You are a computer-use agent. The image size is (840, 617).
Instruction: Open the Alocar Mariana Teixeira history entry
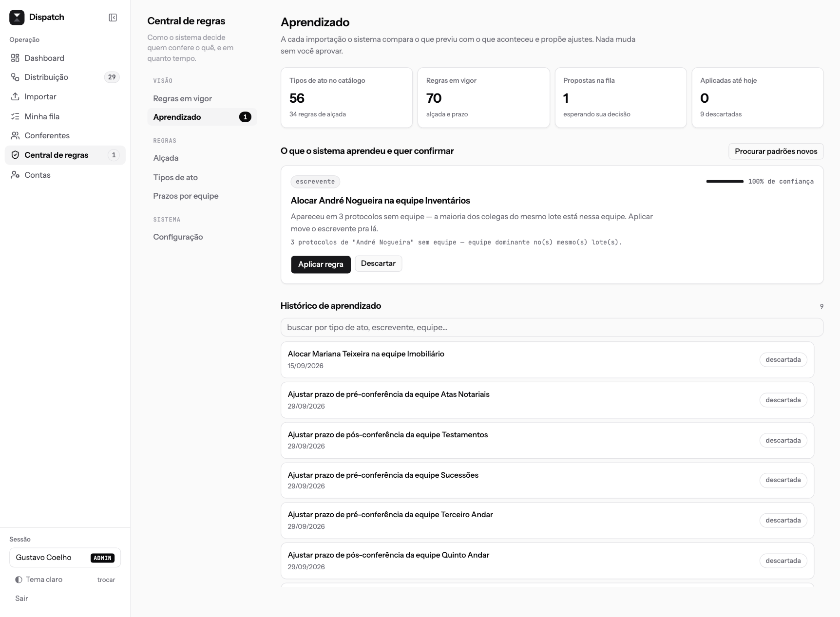tap(547, 360)
